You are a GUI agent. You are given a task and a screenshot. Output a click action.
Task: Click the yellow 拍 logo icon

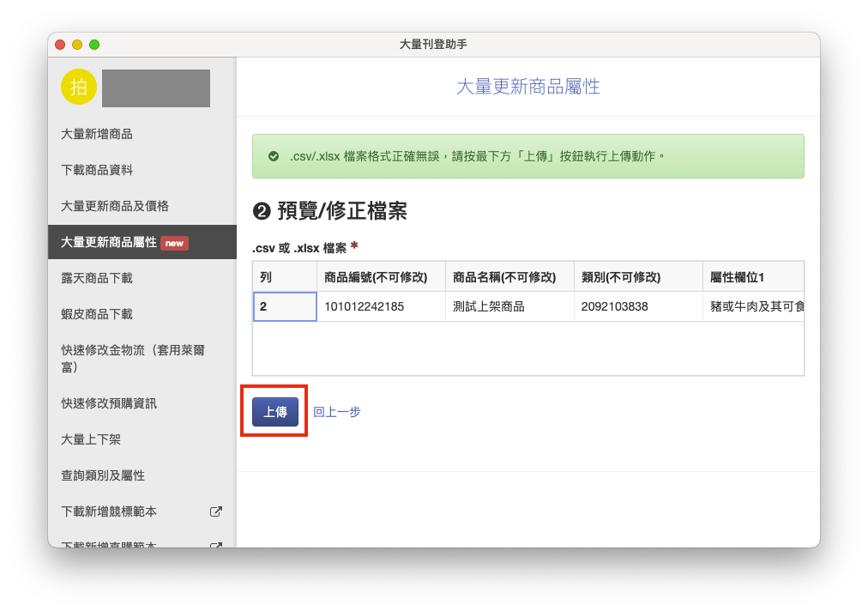pyautogui.click(x=79, y=87)
